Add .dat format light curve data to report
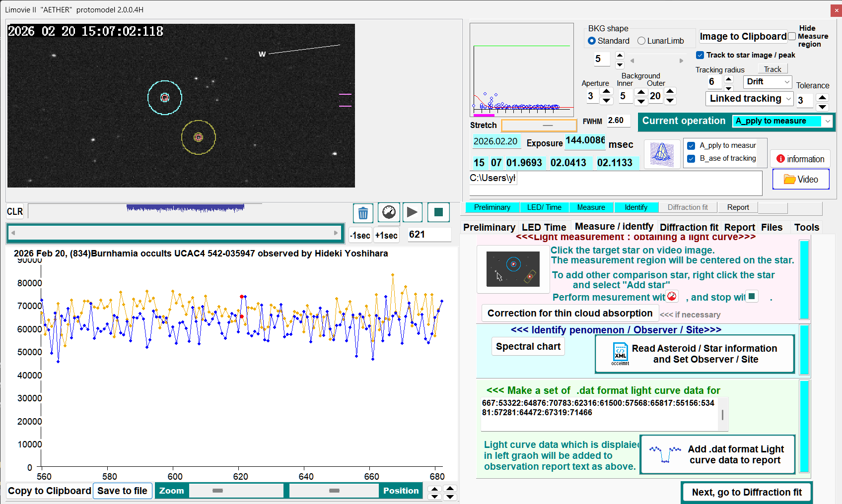842x504 pixels. click(x=718, y=454)
